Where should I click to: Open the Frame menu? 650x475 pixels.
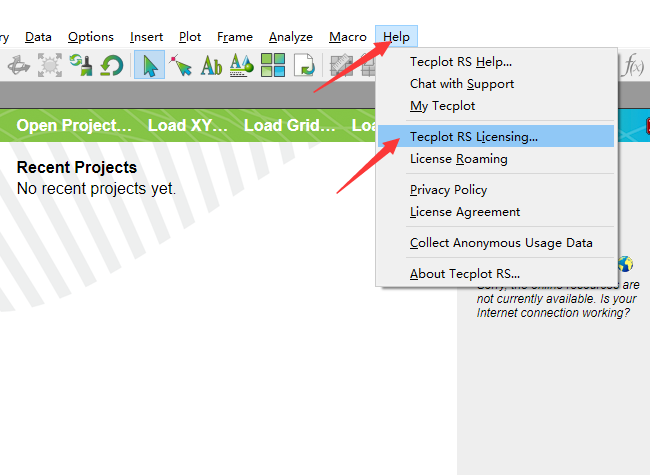[235, 36]
